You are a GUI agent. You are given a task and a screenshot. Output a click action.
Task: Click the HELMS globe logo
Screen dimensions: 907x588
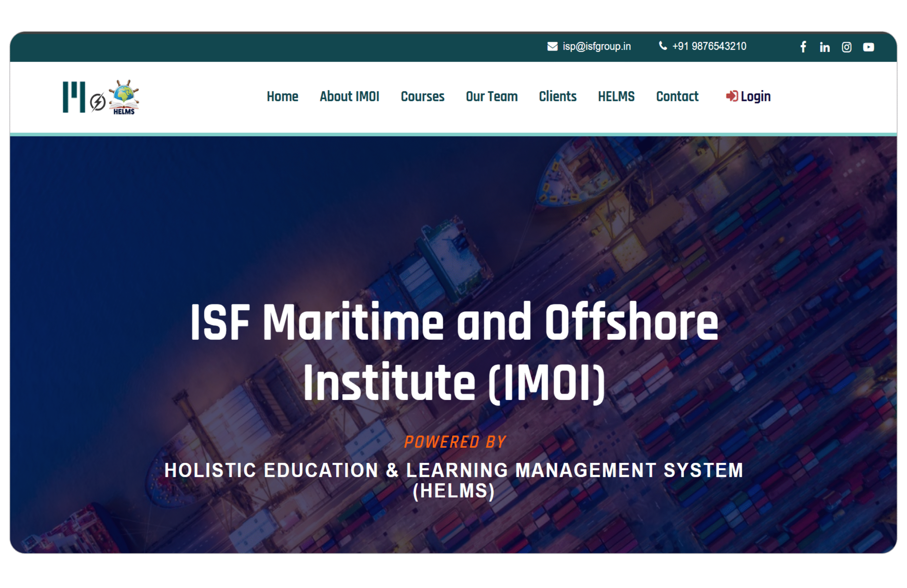pyautogui.click(x=124, y=97)
